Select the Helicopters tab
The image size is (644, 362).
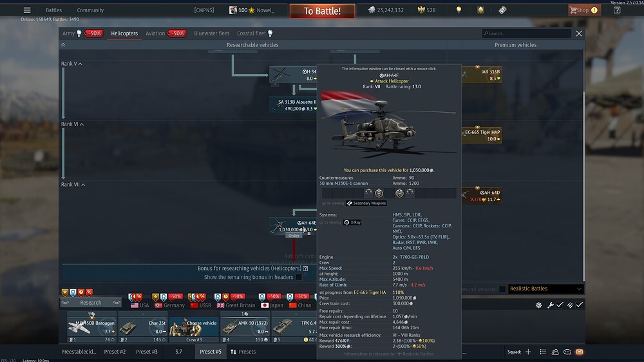[x=124, y=33]
